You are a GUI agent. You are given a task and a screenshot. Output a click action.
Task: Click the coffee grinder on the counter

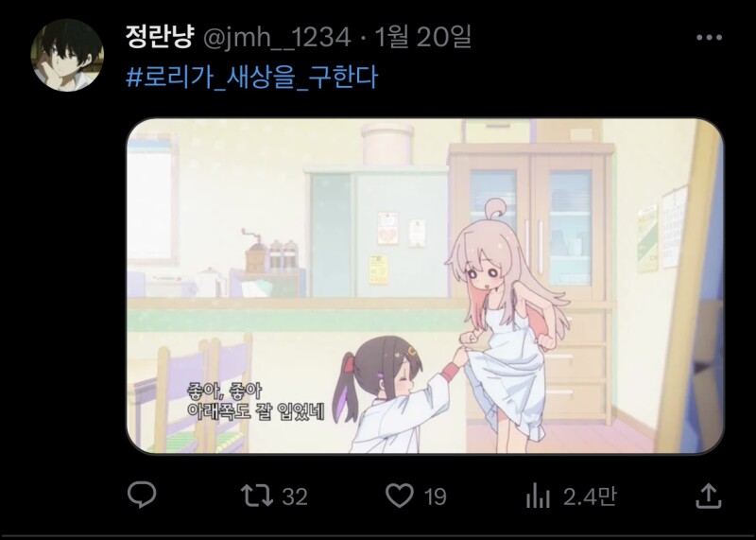pos(255,252)
